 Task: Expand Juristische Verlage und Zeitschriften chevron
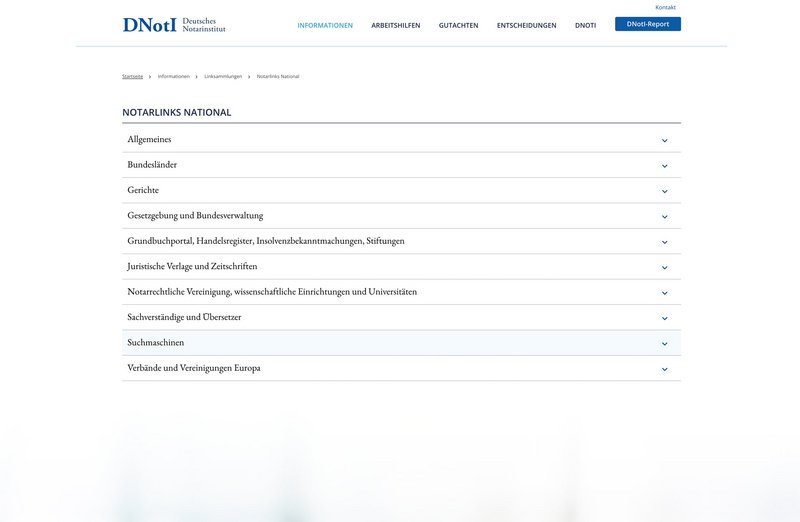click(x=664, y=267)
